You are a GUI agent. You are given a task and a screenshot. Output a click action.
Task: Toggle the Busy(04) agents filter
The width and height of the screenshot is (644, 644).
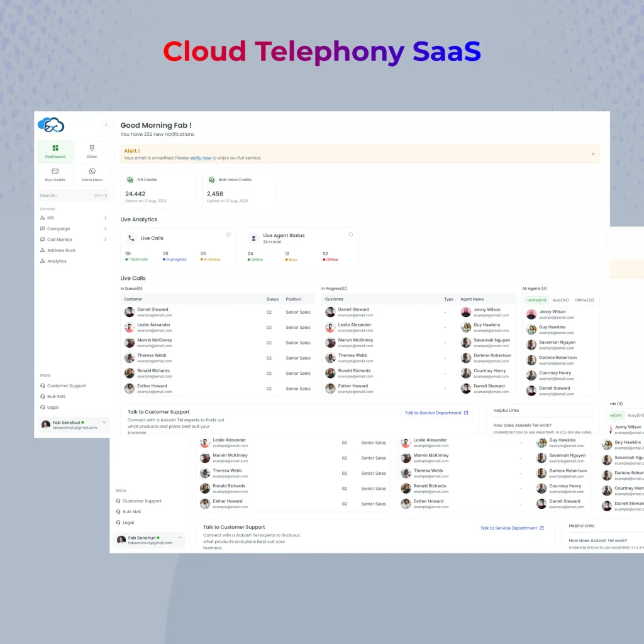point(560,300)
